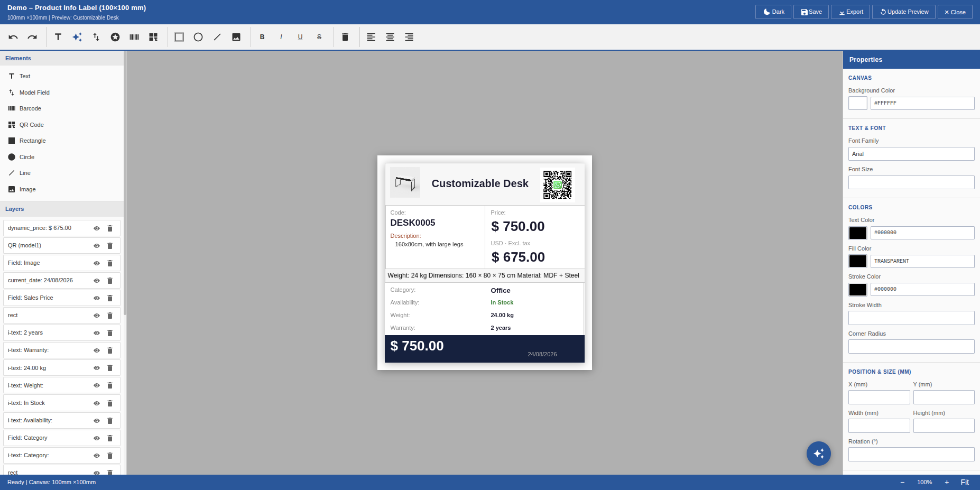Select the Text tool in the toolbar
The width and height of the screenshot is (980, 490).
tap(58, 37)
